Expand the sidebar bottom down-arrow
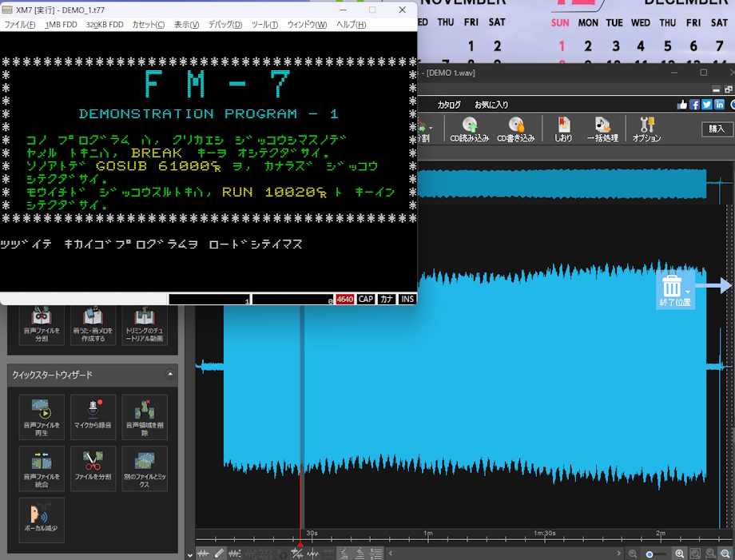This screenshot has width=735, height=560. pyautogui.click(x=190, y=555)
